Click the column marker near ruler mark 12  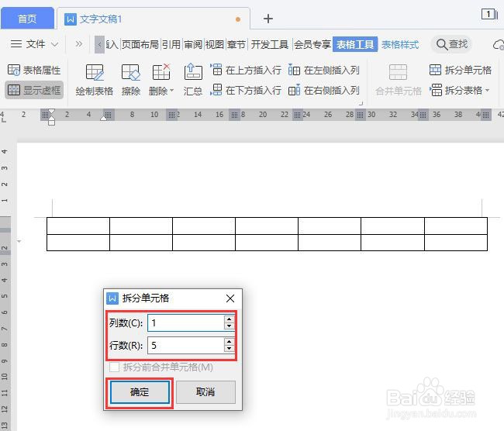[x=171, y=115]
